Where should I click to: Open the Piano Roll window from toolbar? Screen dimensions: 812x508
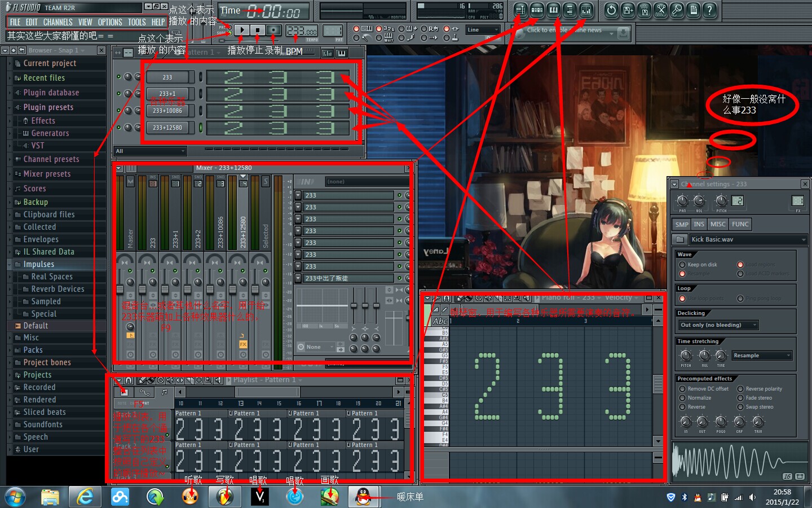tap(553, 10)
